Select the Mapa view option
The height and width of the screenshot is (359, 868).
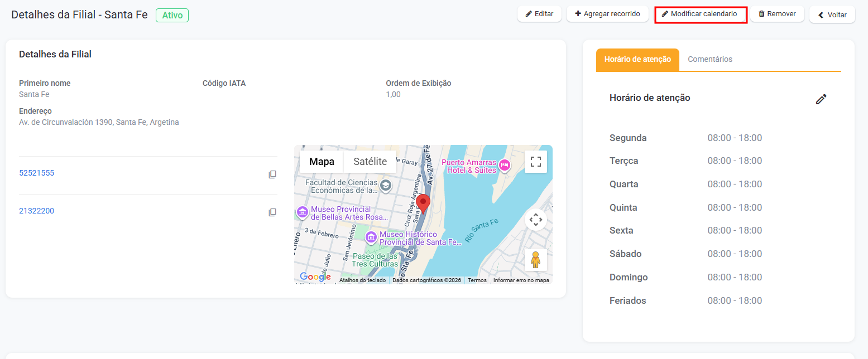click(x=322, y=162)
